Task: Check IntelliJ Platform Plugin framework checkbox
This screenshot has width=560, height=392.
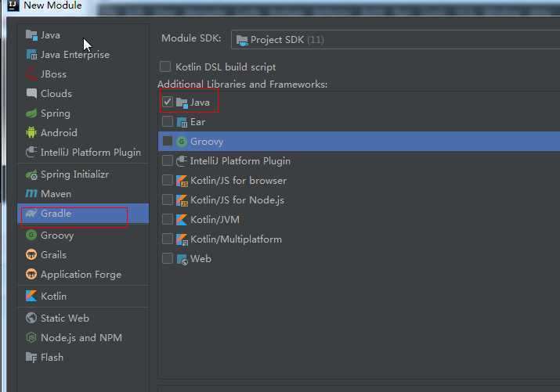Action: pyautogui.click(x=167, y=160)
